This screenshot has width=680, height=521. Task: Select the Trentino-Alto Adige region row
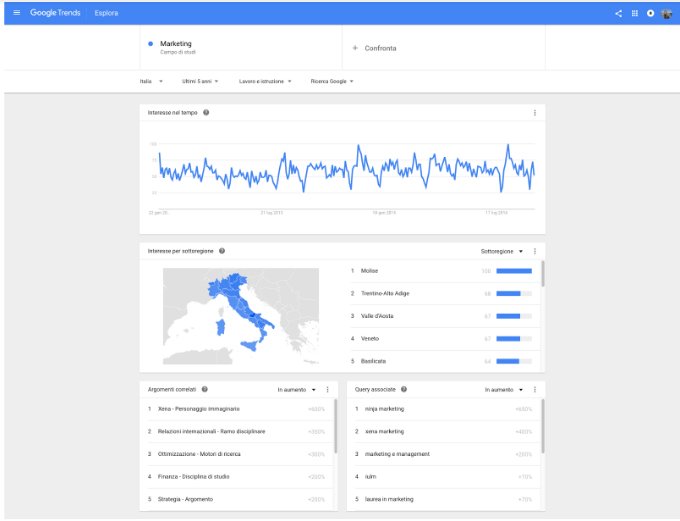pos(444,294)
